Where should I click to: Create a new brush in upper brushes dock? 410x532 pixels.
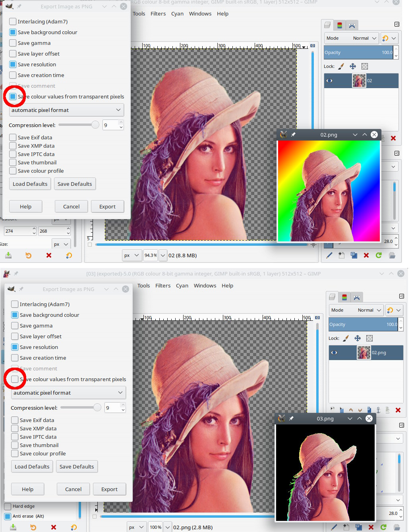coord(341,255)
